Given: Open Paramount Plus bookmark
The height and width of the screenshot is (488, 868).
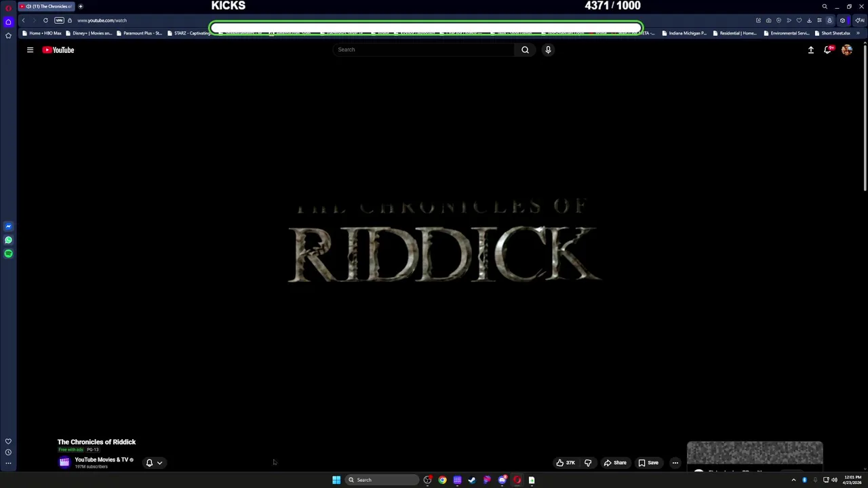Looking at the screenshot, I should pyautogui.click(x=139, y=33).
